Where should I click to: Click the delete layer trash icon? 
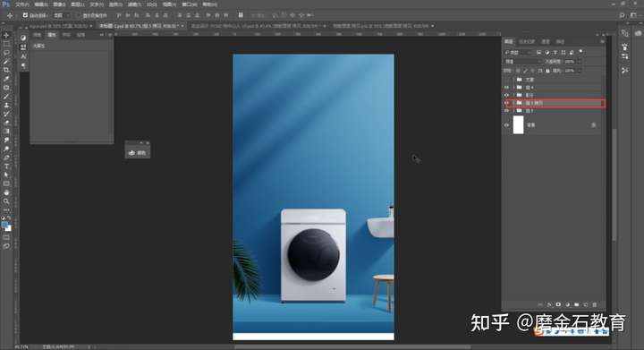[594, 305]
